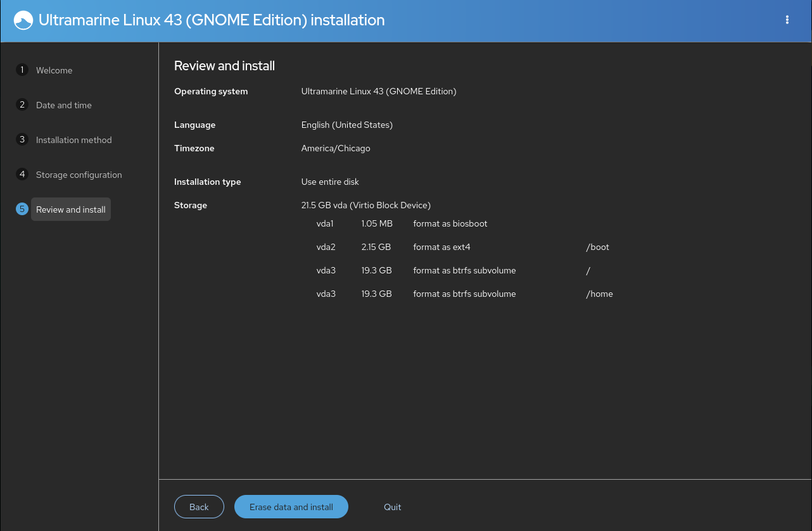Click Erase data and install

point(291,506)
